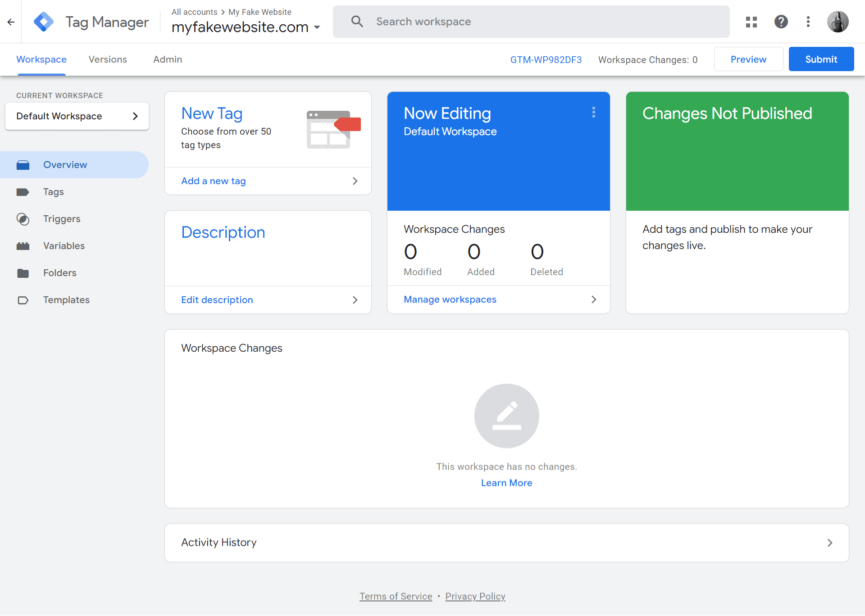This screenshot has width=865, height=616.
Task: Open the Now Editing card three-dot menu
Action: point(593,112)
